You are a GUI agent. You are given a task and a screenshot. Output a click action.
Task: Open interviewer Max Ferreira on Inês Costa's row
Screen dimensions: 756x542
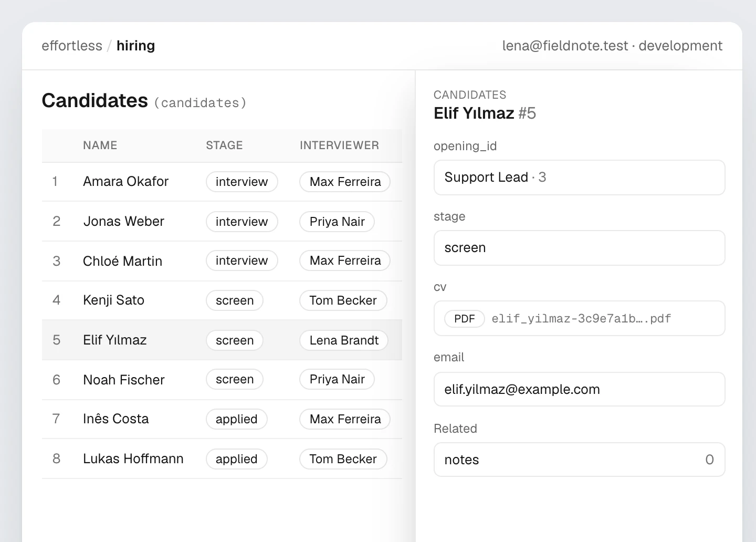point(345,419)
